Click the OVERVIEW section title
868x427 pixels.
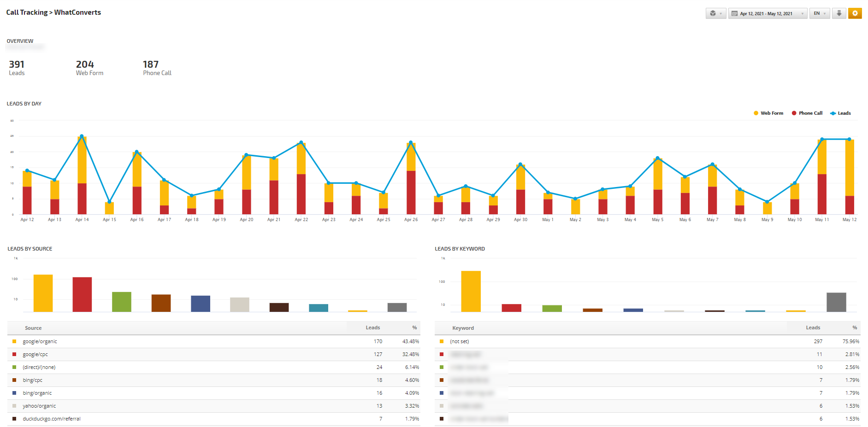click(20, 41)
